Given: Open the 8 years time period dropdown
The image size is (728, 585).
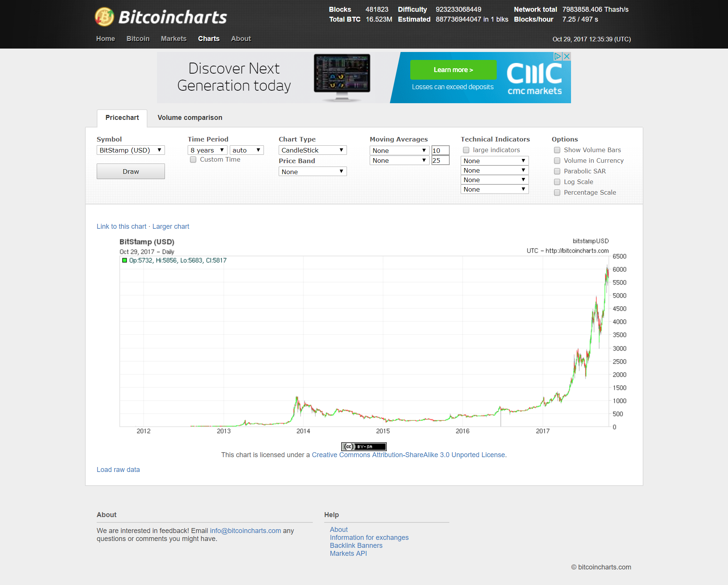Looking at the screenshot, I should click(x=207, y=150).
